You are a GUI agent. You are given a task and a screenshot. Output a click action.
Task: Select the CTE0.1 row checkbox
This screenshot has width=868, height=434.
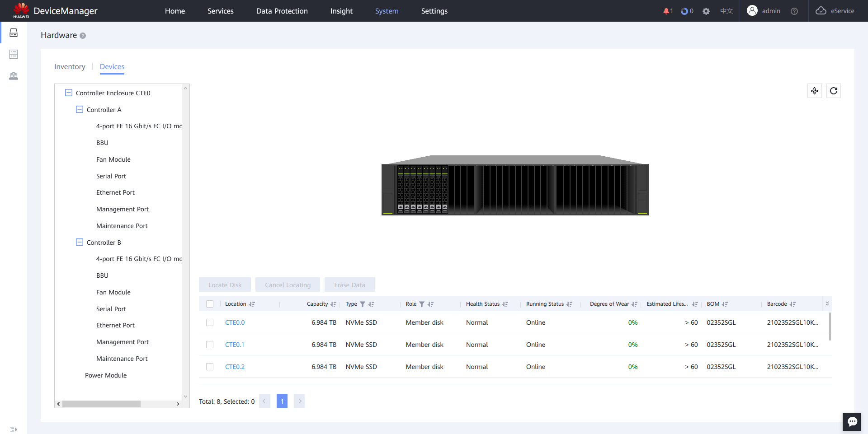tap(210, 345)
